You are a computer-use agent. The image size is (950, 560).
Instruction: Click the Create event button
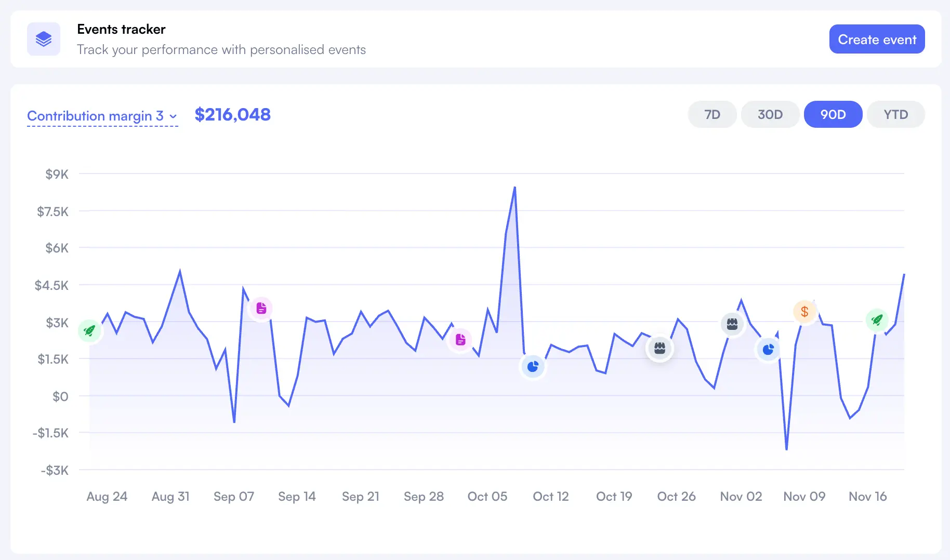pyautogui.click(x=877, y=39)
